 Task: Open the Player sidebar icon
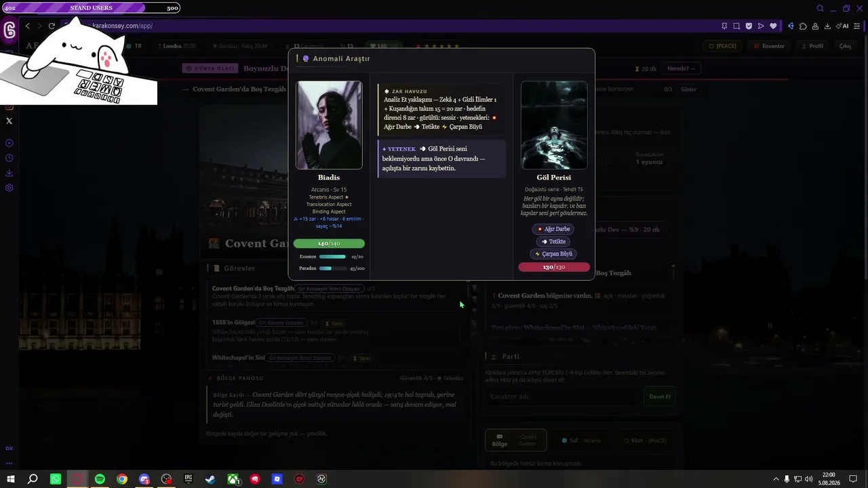[x=9, y=143]
